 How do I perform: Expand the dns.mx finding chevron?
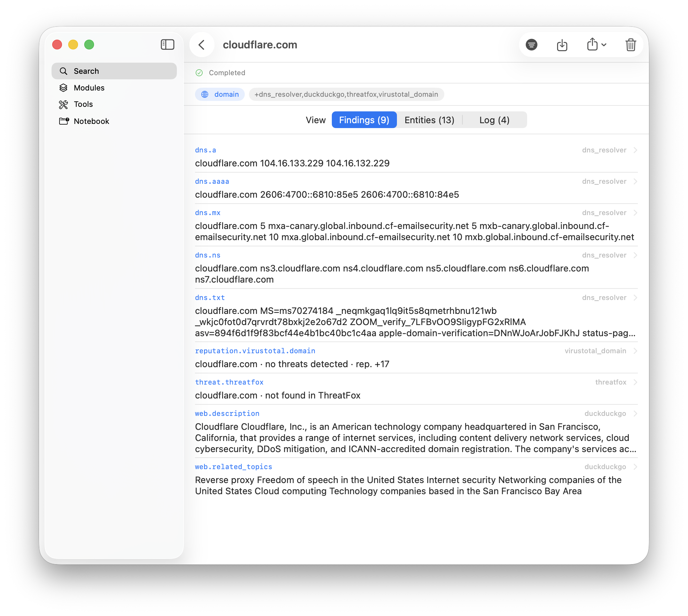[x=635, y=213]
